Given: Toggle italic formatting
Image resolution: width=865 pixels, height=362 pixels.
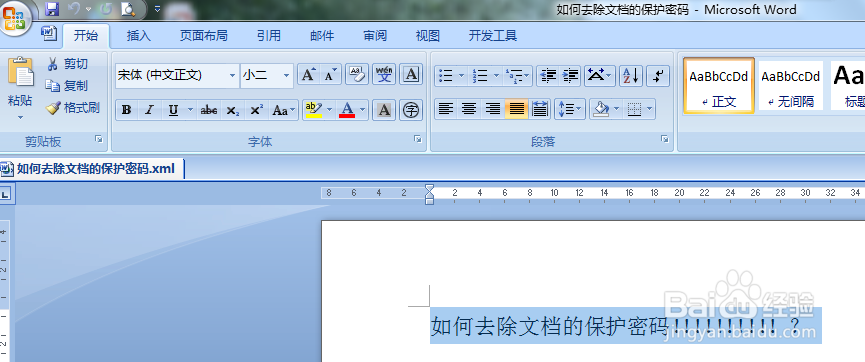Looking at the screenshot, I should (x=149, y=110).
